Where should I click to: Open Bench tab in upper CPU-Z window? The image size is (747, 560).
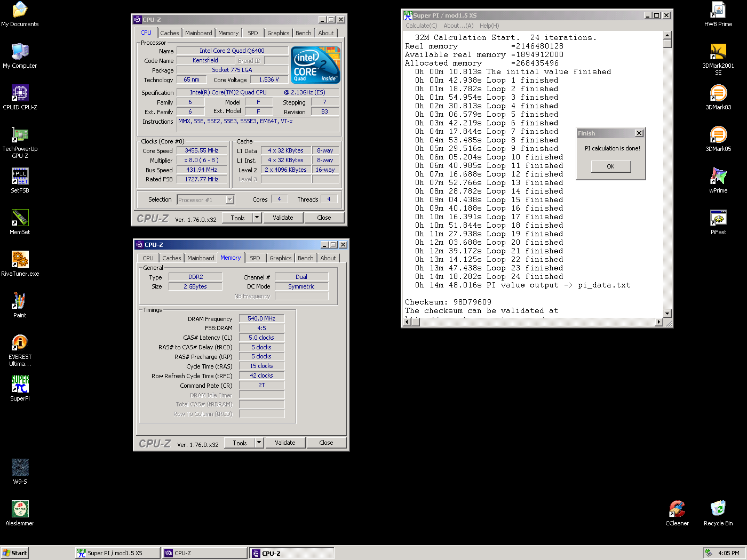(x=304, y=33)
